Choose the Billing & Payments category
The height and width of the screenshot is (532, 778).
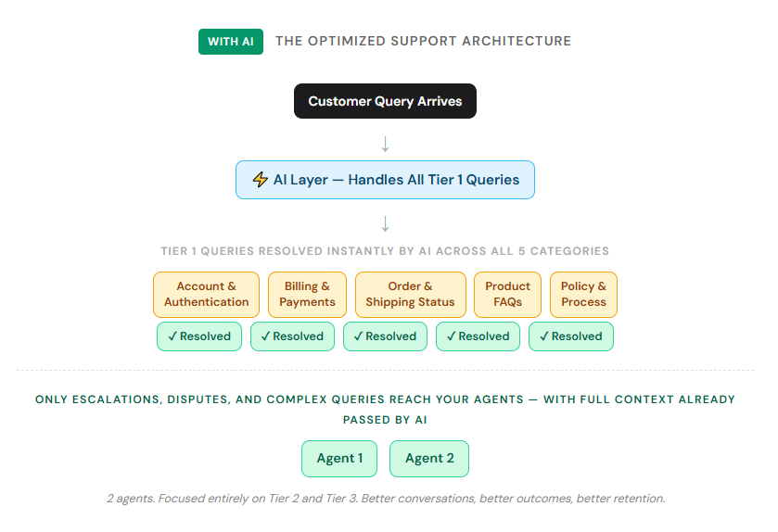point(307,295)
